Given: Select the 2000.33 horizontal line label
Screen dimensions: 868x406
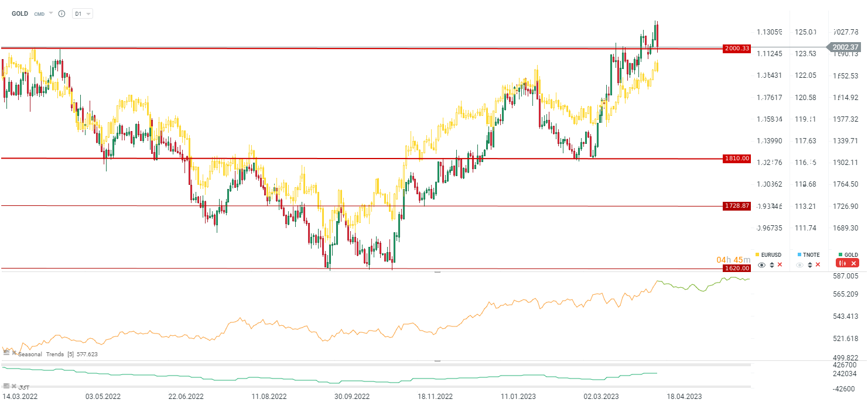Looking at the screenshot, I should [737, 49].
